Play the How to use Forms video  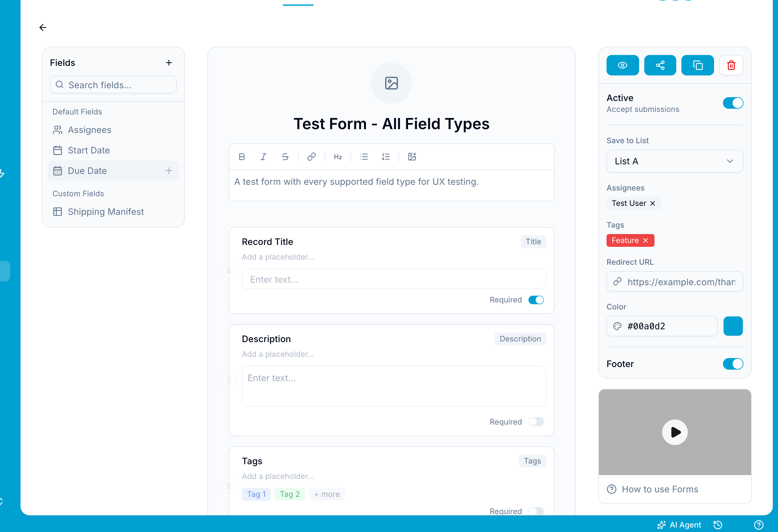[x=675, y=432]
